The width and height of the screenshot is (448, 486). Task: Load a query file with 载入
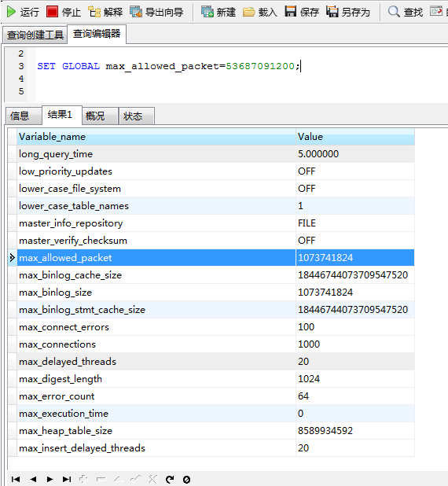(x=260, y=12)
